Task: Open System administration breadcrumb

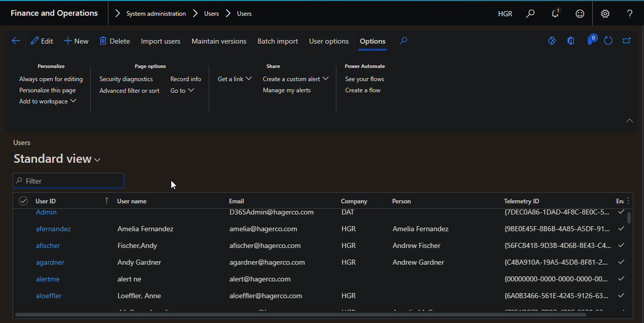Action: tap(156, 14)
